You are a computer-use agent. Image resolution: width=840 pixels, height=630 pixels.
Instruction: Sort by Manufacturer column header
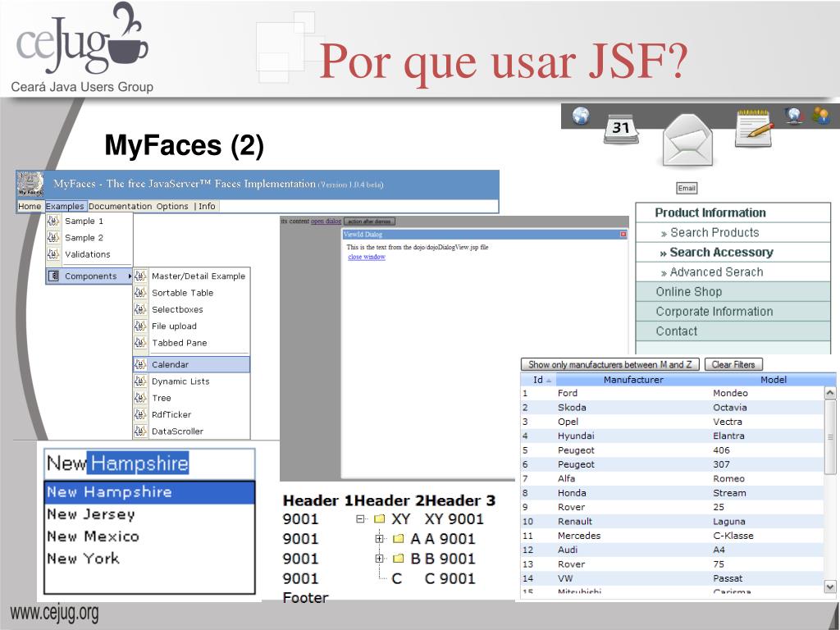(x=633, y=380)
